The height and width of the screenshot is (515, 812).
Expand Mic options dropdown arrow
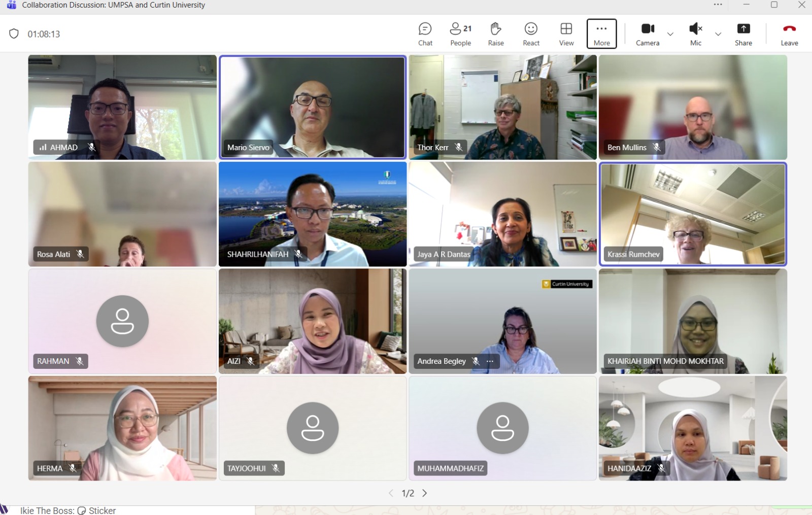coord(718,34)
